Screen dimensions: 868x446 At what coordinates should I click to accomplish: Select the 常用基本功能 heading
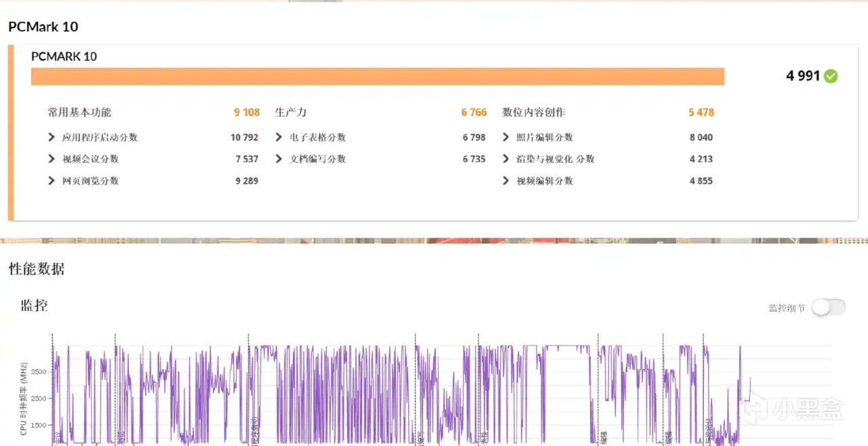pyautogui.click(x=79, y=113)
